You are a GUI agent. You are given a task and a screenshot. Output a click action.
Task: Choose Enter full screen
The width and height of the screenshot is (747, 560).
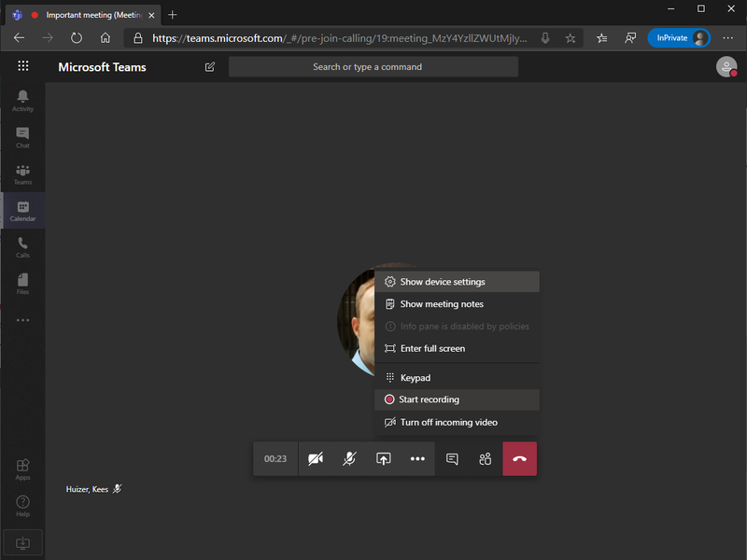click(x=457, y=348)
